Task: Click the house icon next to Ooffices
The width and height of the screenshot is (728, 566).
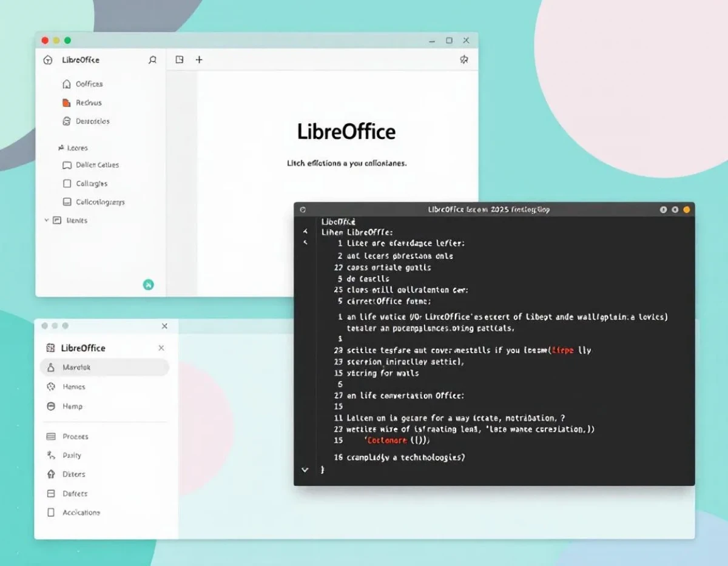Action: click(67, 84)
